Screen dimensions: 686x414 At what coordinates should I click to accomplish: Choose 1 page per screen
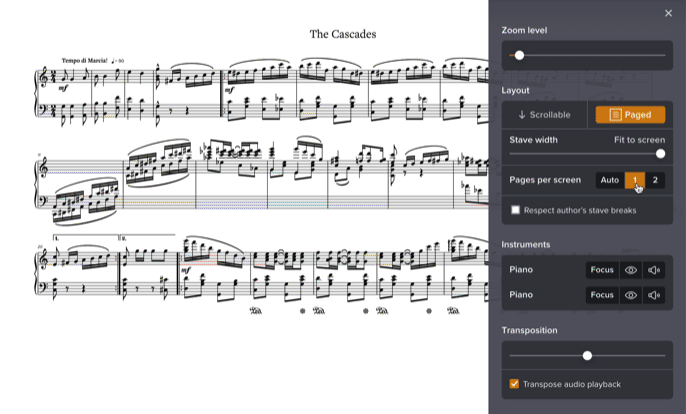pyautogui.click(x=634, y=180)
